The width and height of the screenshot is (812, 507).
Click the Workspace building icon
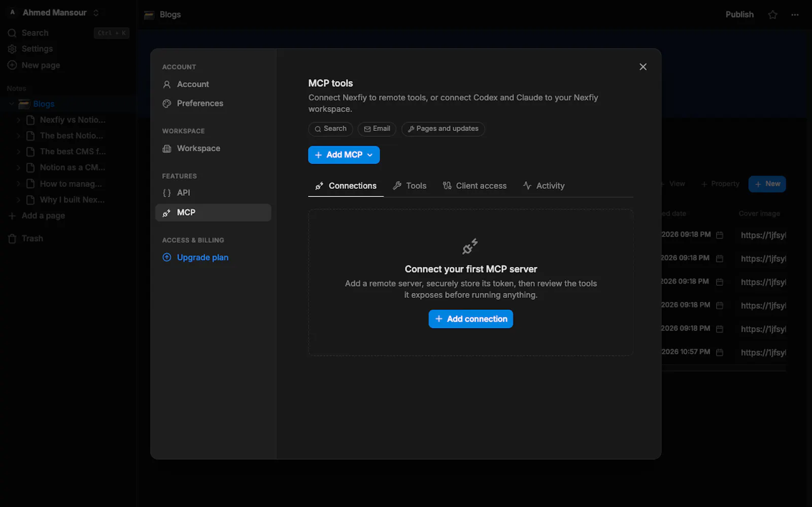[166, 148]
